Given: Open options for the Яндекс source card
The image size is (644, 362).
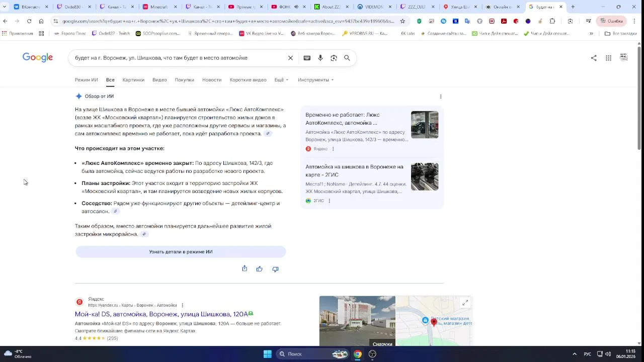Looking at the screenshot, I should (333, 149).
